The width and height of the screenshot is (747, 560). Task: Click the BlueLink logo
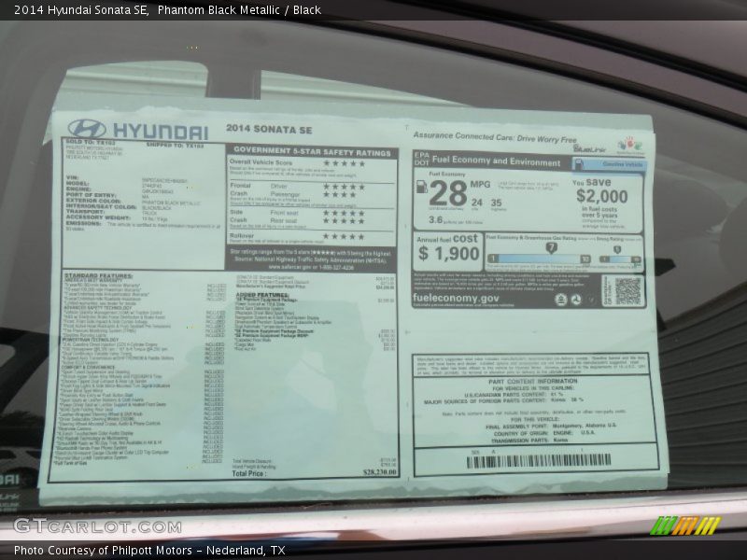[589, 149]
